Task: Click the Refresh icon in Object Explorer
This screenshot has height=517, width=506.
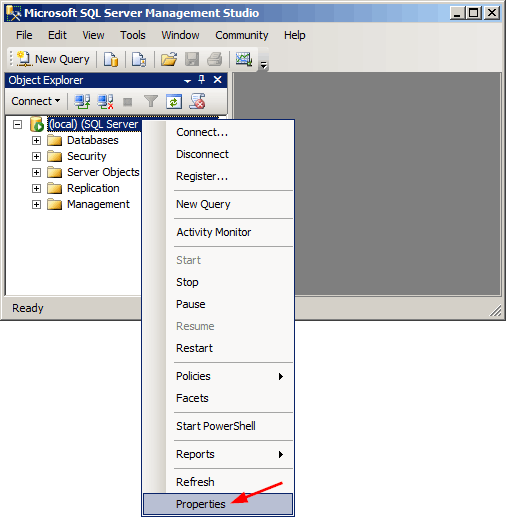Action: [x=174, y=101]
